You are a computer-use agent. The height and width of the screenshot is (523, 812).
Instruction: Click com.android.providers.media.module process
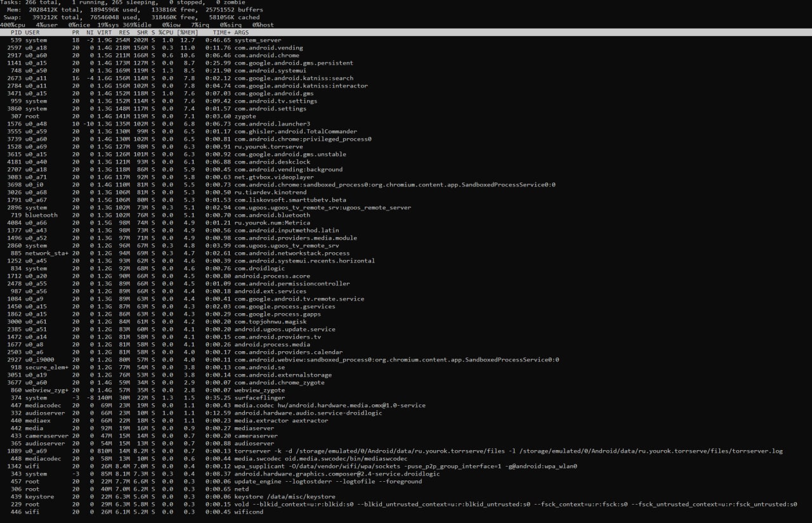[296, 238]
